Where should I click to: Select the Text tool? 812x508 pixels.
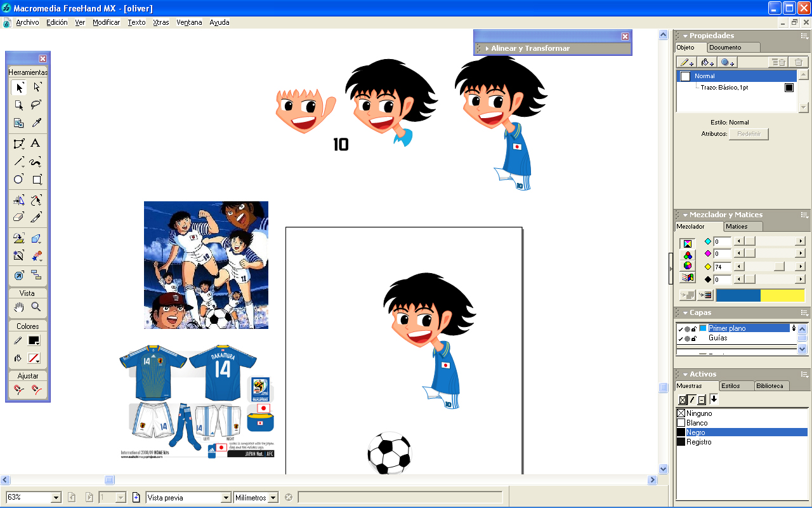(37, 144)
